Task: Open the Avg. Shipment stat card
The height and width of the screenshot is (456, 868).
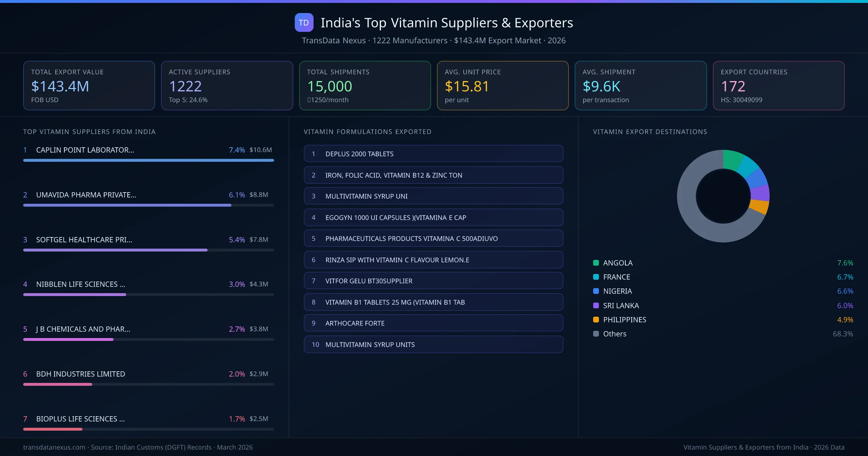Action: coord(641,85)
